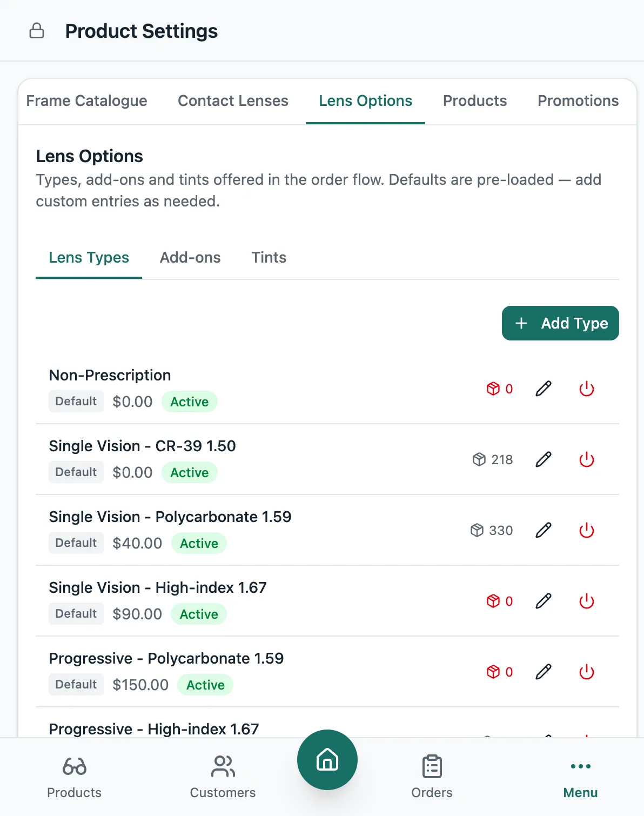Click the Progressive - Polycarbonate 1.59 title

click(x=166, y=658)
